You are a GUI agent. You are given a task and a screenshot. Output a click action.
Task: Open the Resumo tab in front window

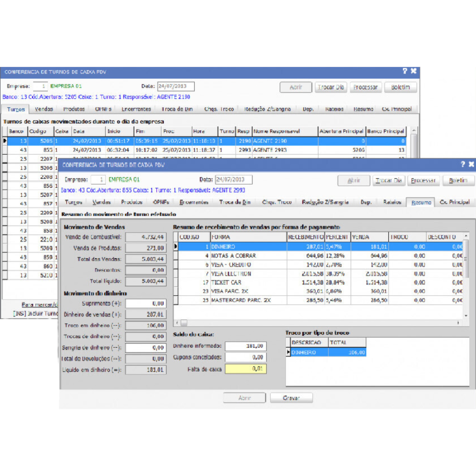pyautogui.click(x=421, y=202)
